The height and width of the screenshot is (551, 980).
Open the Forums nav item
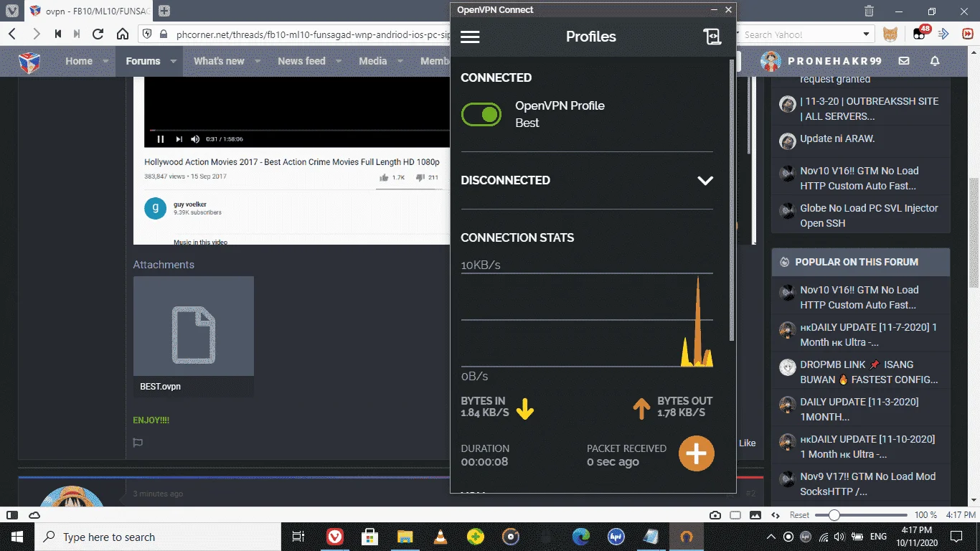pos(143,61)
